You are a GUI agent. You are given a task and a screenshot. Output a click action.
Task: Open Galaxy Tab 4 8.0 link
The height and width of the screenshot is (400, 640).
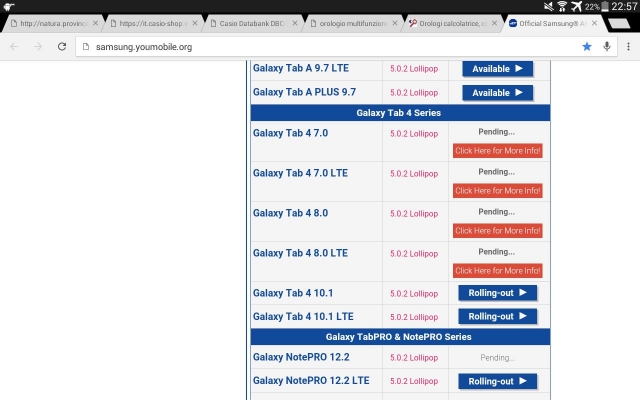pyautogui.click(x=291, y=213)
